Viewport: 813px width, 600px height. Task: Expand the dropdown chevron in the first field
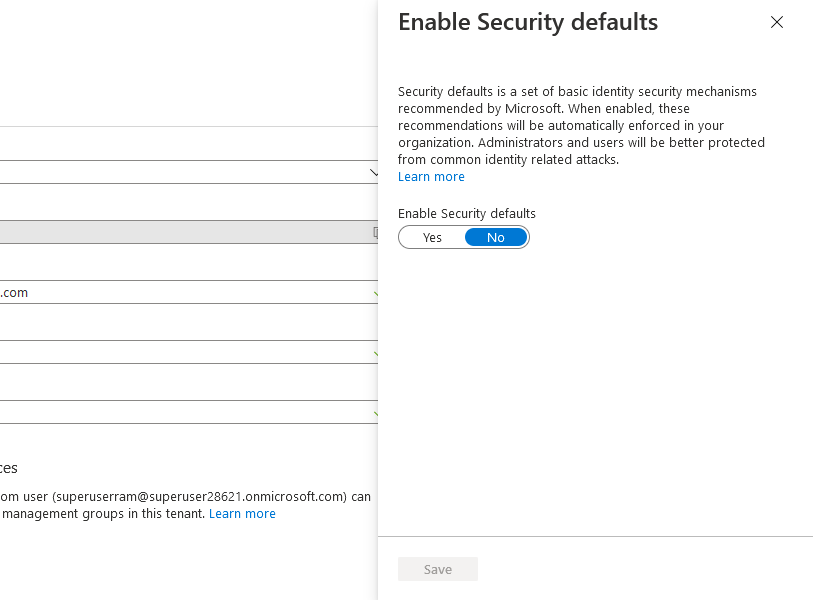click(x=374, y=173)
